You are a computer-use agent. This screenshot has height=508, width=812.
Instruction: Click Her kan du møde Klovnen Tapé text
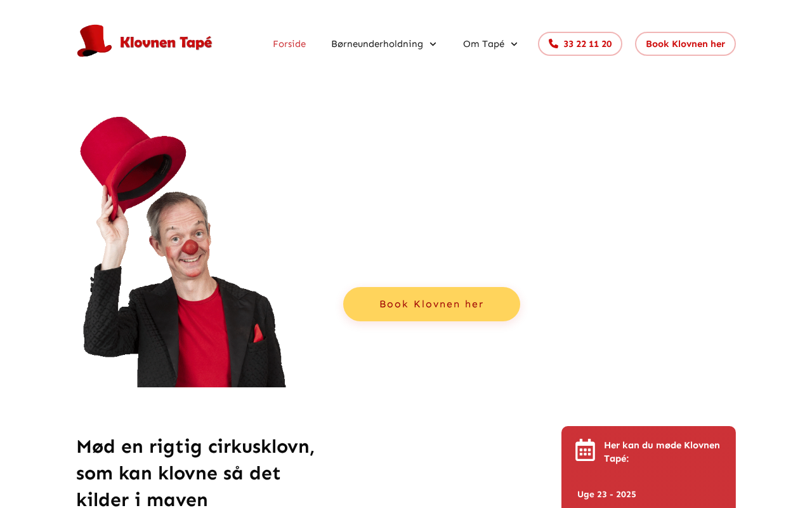[662, 451]
